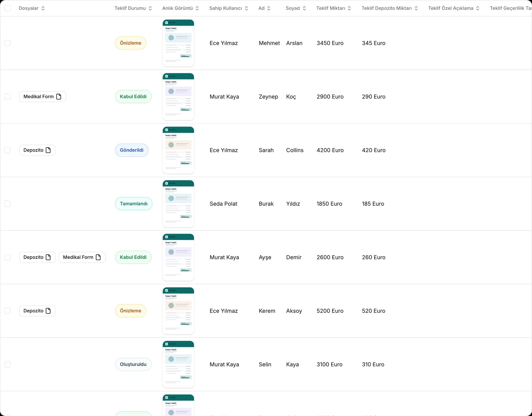Click the '520 Euro' deposit amount
The width and height of the screenshot is (532, 416).
(373, 311)
